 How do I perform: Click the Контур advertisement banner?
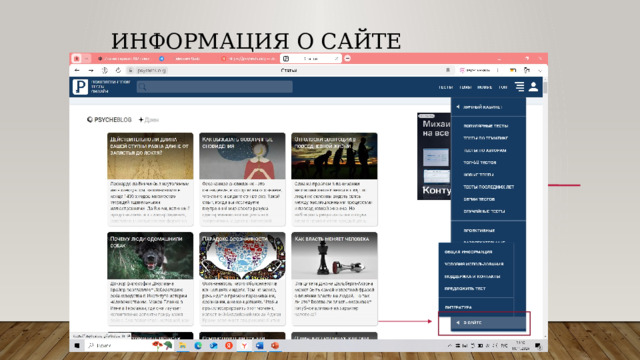[434, 156]
